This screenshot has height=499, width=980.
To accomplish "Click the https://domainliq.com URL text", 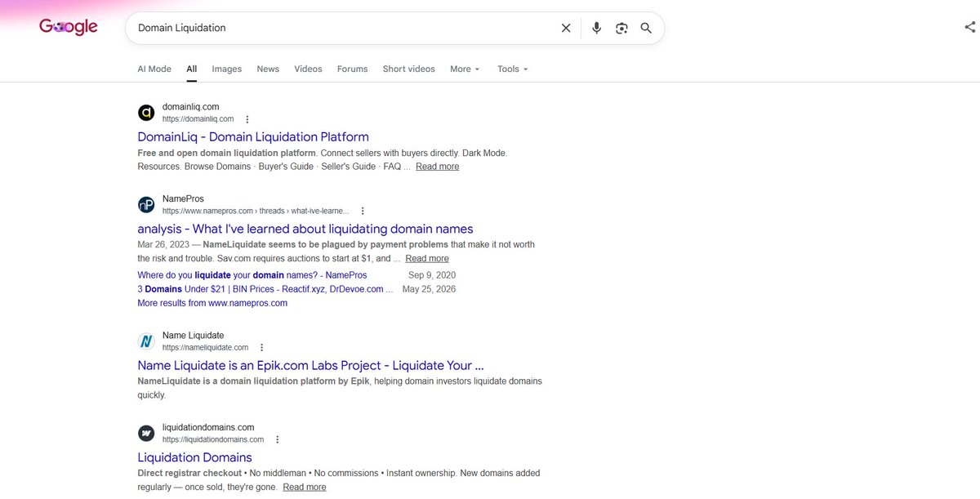I will tap(198, 119).
